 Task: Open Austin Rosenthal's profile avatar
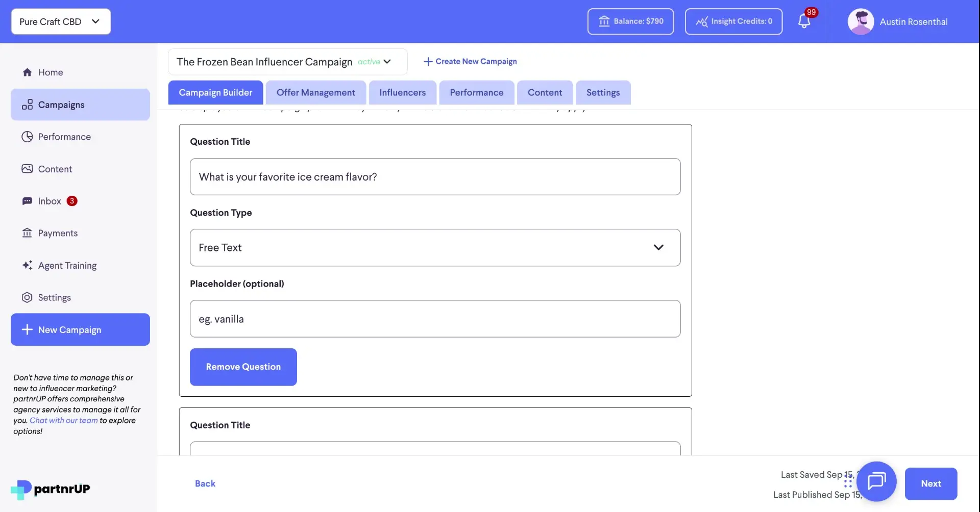click(x=861, y=21)
